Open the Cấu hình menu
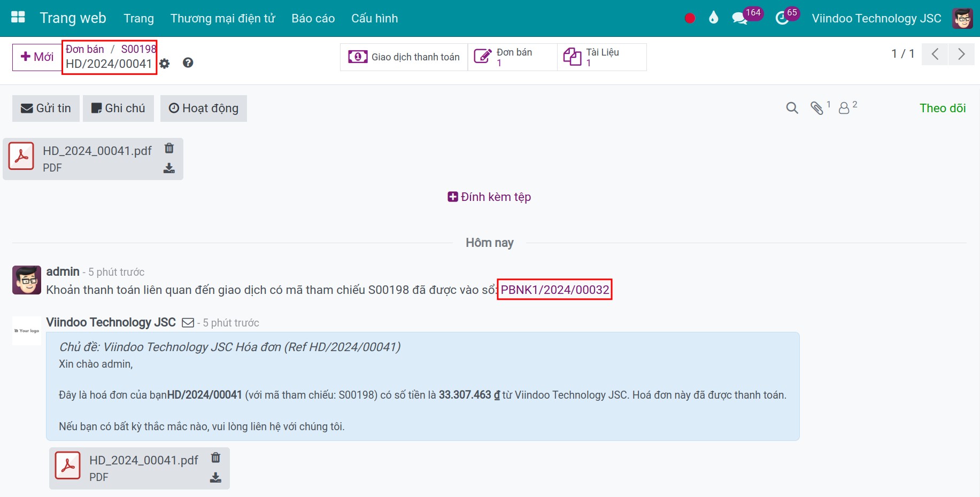The height and width of the screenshot is (497, 980). point(374,18)
